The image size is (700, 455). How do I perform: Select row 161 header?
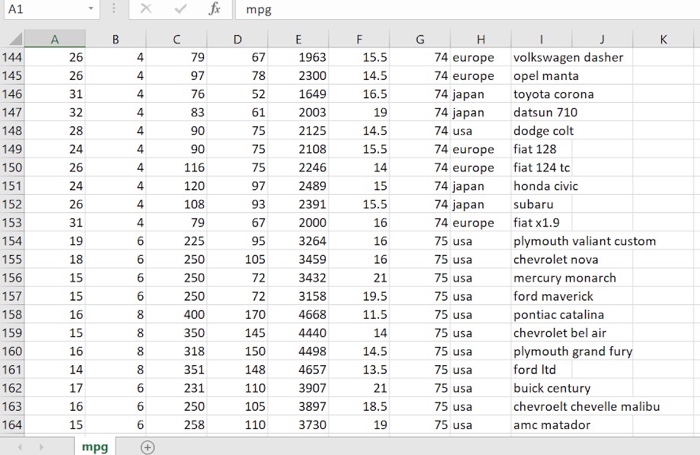pyautogui.click(x=12, y=369)
